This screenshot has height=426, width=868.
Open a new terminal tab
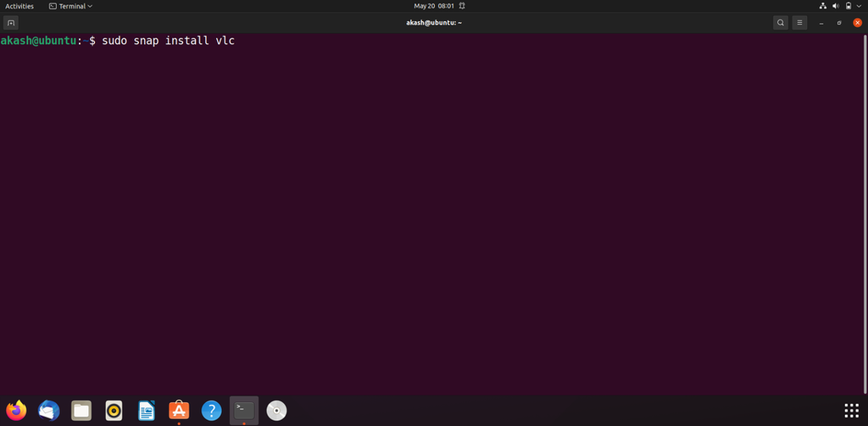(x=10, y=23)
